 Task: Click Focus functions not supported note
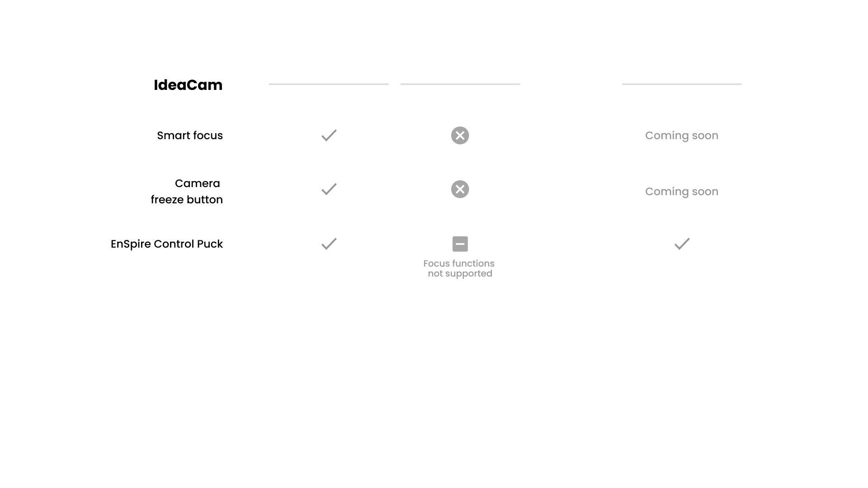pos(459,268)
